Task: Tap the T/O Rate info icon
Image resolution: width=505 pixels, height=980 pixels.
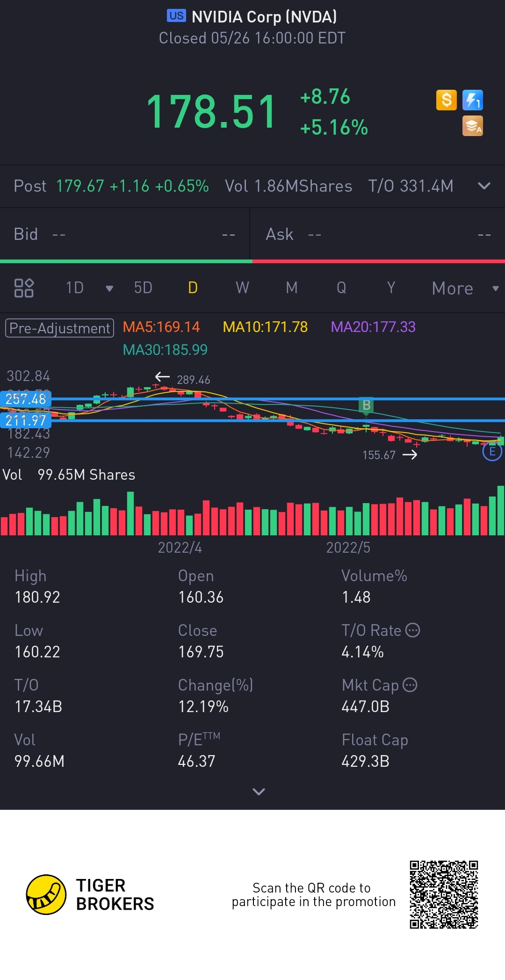Action: (412, 630)
